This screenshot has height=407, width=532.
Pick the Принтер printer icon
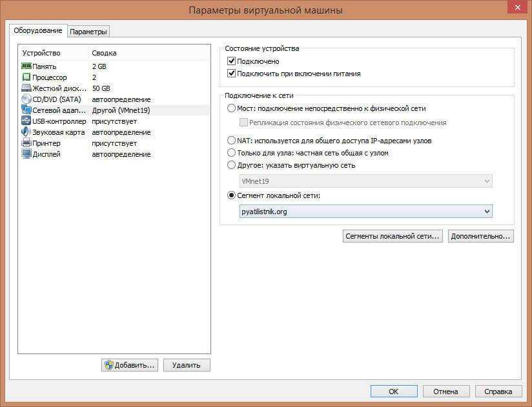coord(26,143)
